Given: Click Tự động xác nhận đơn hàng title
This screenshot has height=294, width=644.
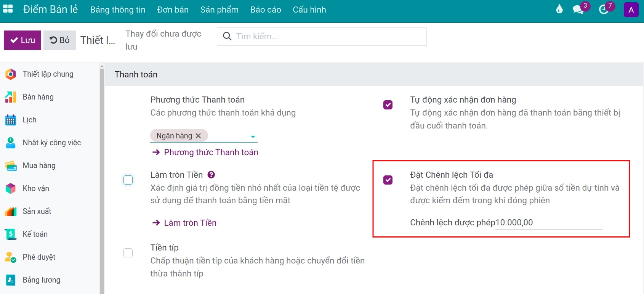Looking at the screenshot, I should coord(463,100).
